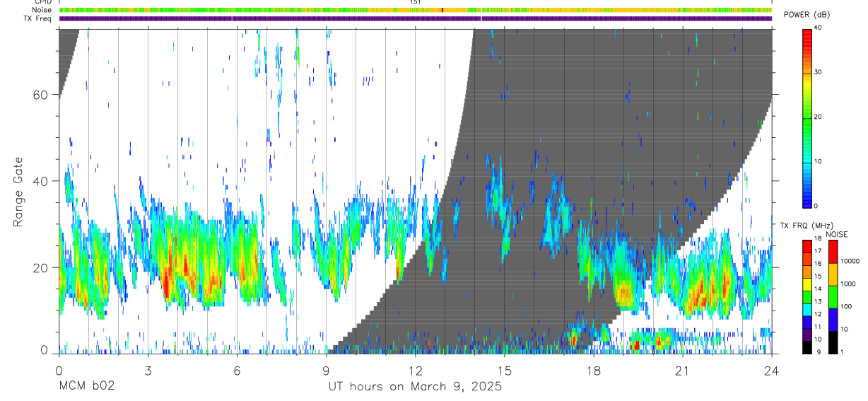Click the NOISE legend title
The width and height of the screenshot is (868, 401).
tap(836, 234)
